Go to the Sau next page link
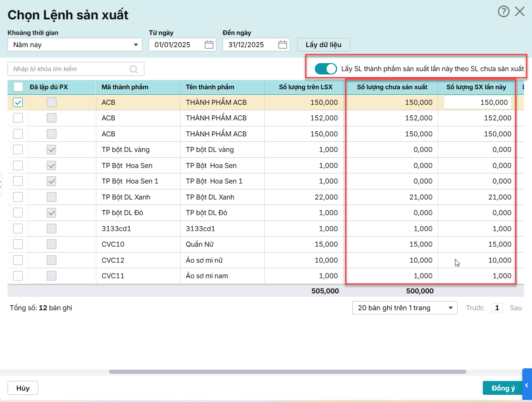Viewport: 532px width, 402px height. pyautogui.click(x=516, y=308)
